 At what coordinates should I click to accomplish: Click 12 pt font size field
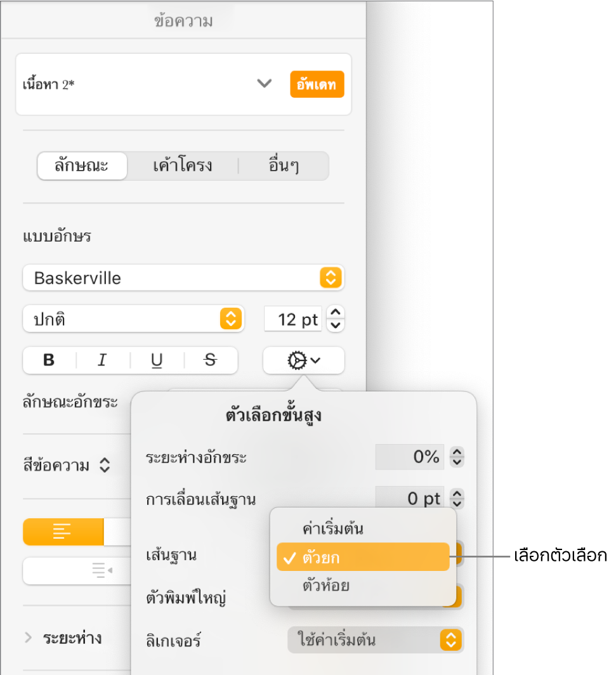click(x=293, y=320)
